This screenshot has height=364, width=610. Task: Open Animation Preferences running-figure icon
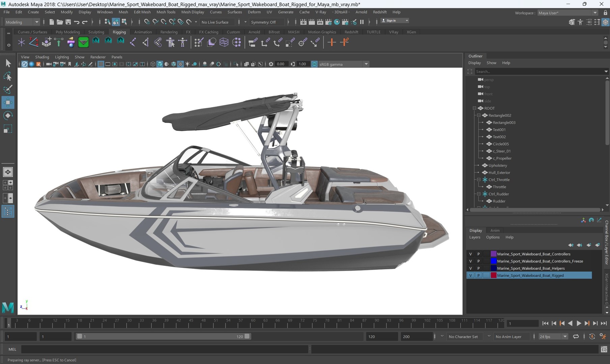tap(603, 336)
